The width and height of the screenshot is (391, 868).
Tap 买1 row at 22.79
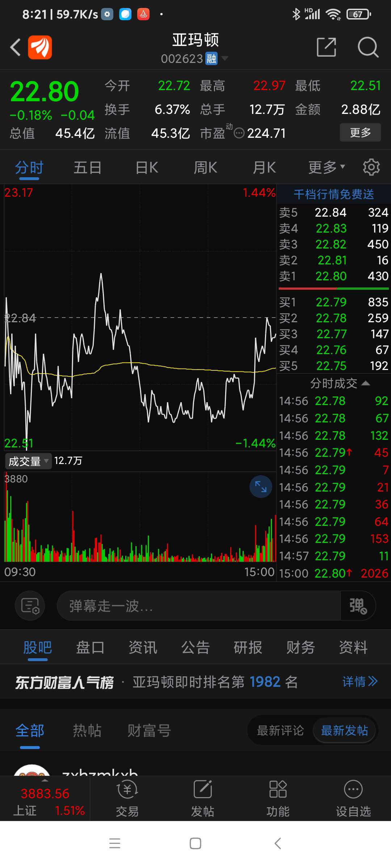(x=334, y=302)
